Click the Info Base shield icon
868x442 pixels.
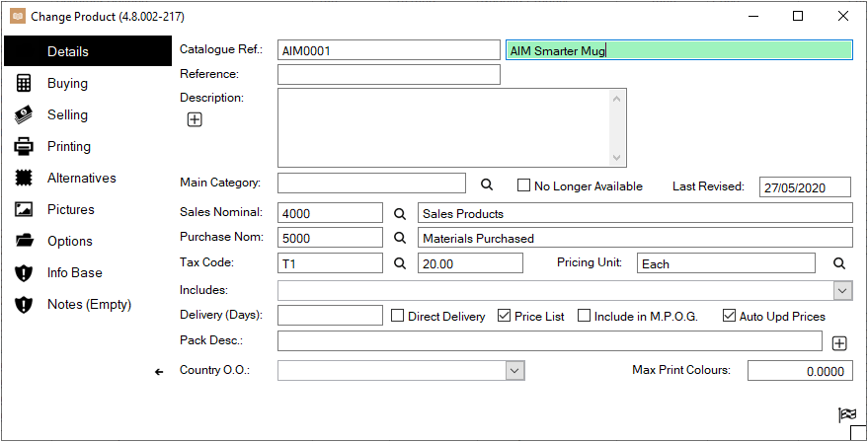tap(24, 272)
